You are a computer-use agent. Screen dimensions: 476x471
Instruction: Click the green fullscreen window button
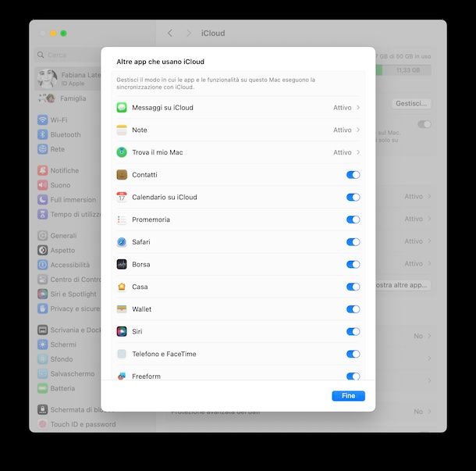(x=63, y=34)
